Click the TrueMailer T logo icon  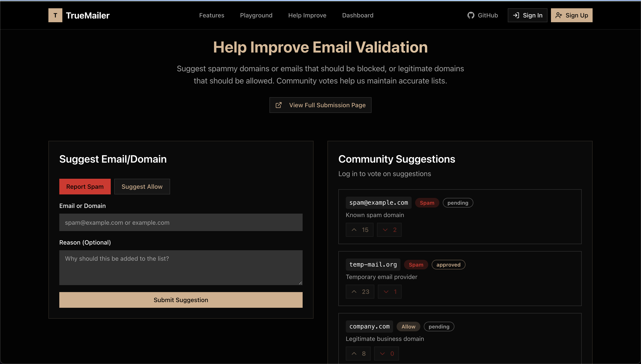[55, 15]
